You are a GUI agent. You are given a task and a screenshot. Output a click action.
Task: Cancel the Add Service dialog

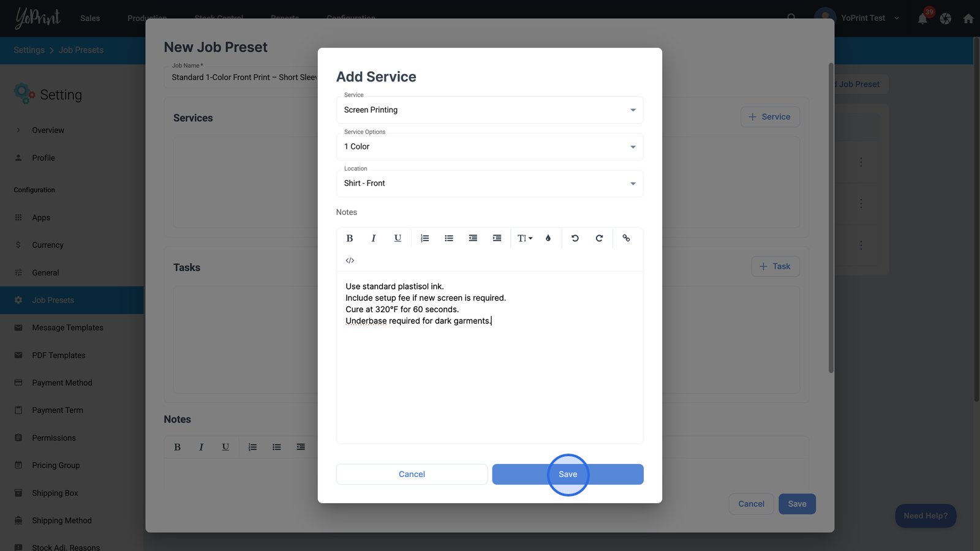pyautogui.click(x=412, y=474)
